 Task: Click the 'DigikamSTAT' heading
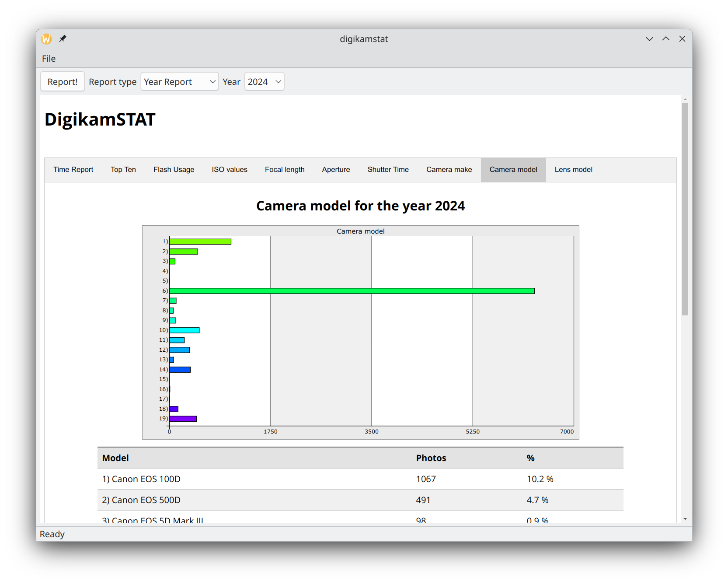tap(100, 119)
